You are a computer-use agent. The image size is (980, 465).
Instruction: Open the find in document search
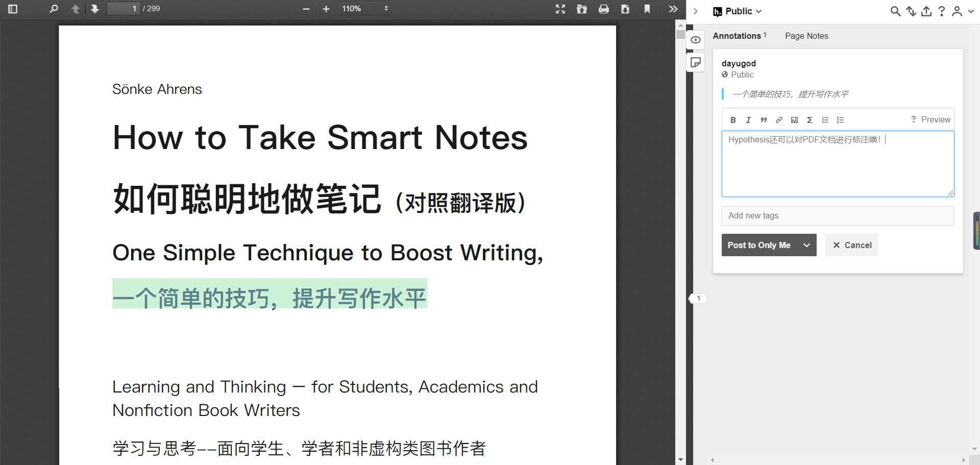[x=54, y=9]
